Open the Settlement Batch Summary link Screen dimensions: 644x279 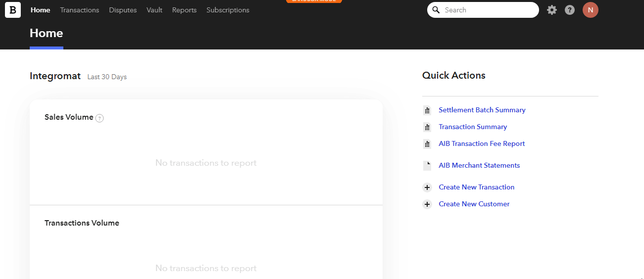(x=482, y=110)
